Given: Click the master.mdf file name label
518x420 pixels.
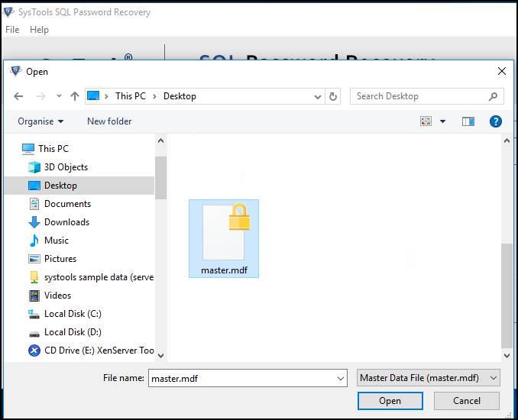Looking at the screenshot, I should (x=224, y=270).
